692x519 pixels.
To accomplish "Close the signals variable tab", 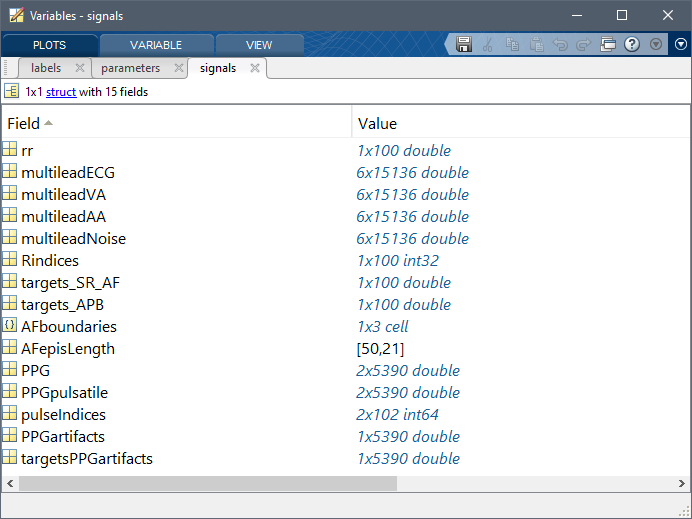I will [255, 68].
